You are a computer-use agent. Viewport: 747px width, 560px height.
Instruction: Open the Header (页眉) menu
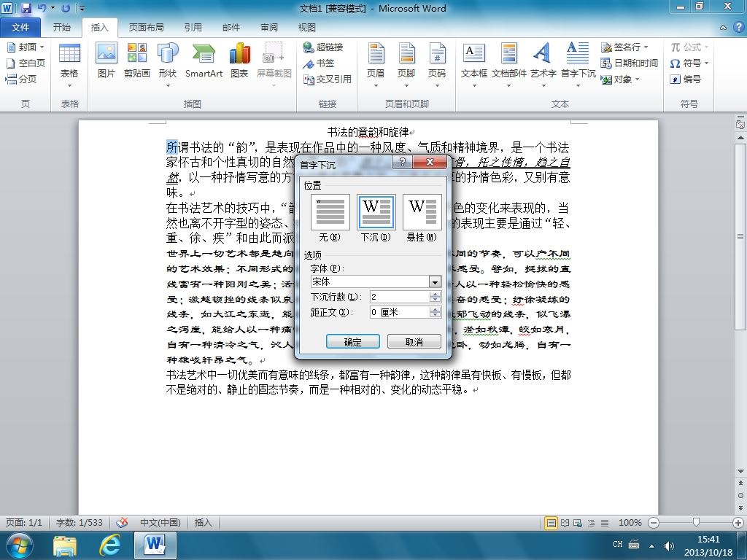click(x=376, y=65)
